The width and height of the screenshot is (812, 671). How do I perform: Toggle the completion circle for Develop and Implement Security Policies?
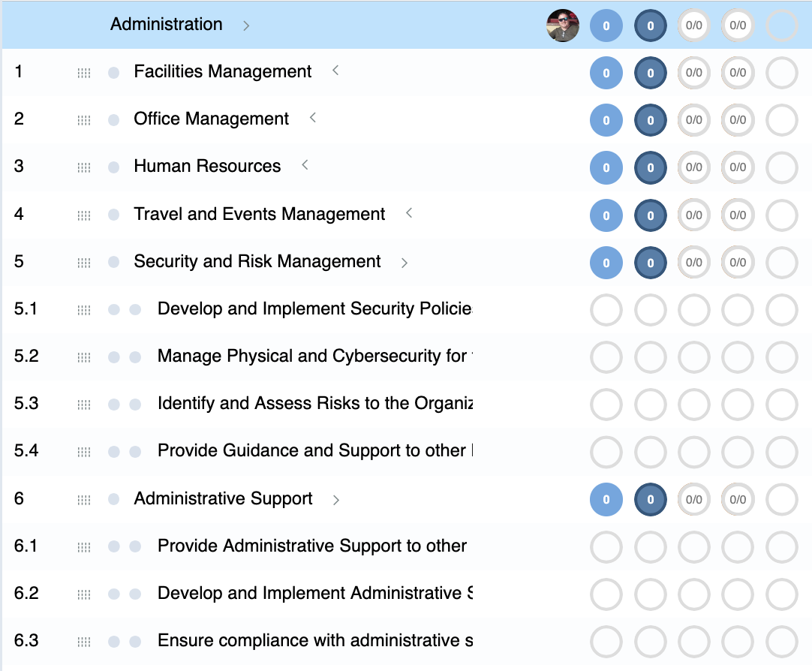[x=780, y=309]
